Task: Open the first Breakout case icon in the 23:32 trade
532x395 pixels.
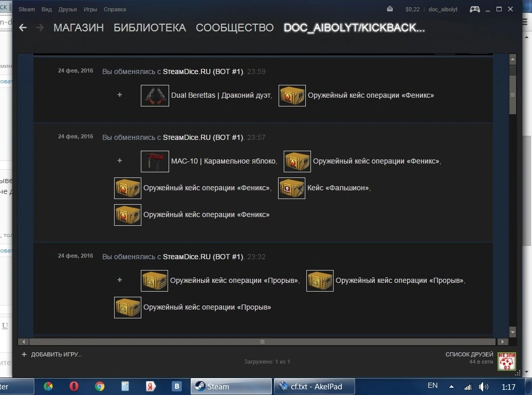Action: (x=154, y=281)
